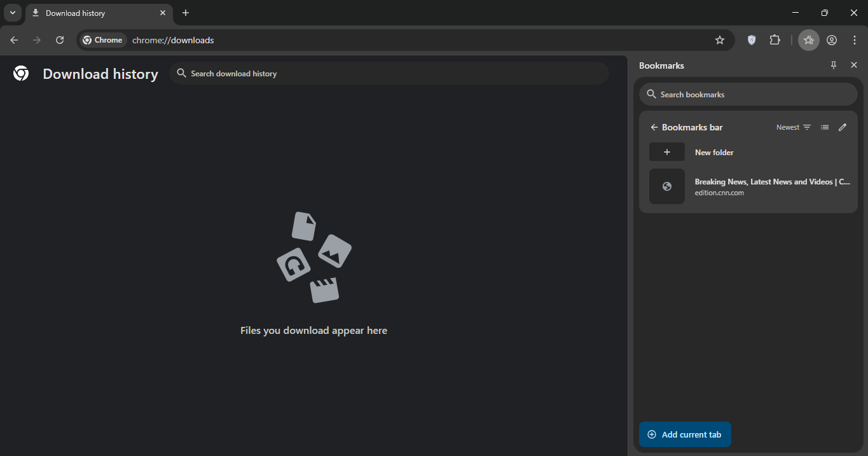868x456 pixels.
Task: Reload the current page
Action: pyautogui.click(x=60, y=40)
